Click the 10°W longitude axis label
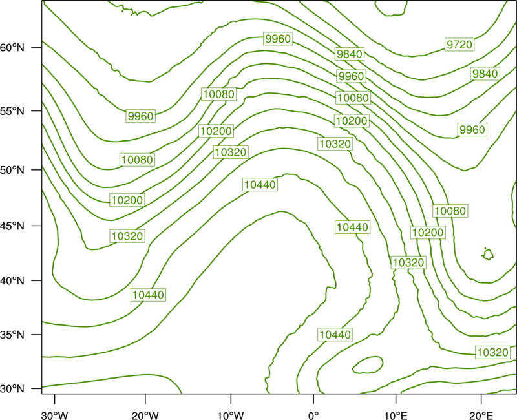 [231, 415]
